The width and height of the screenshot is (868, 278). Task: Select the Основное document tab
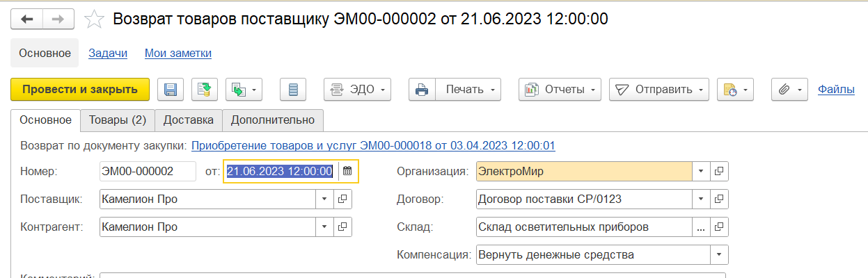[x=45, y=120]
